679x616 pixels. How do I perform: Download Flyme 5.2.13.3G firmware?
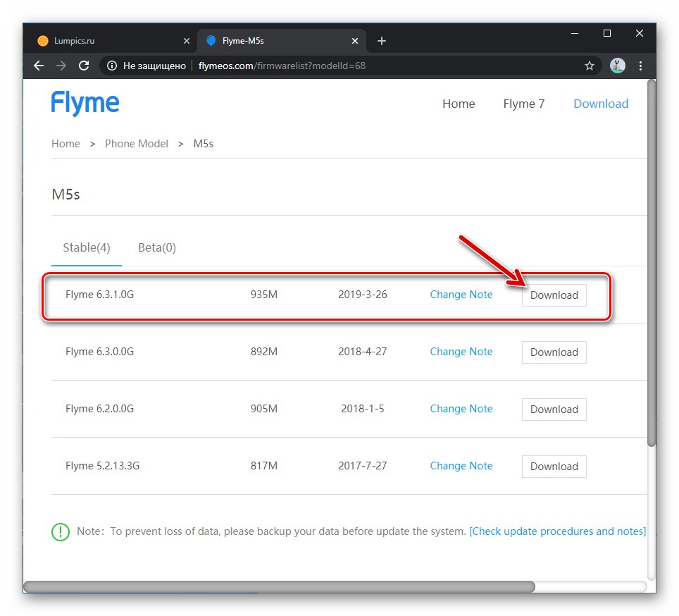pyautogui.click(x=554, y=467)
